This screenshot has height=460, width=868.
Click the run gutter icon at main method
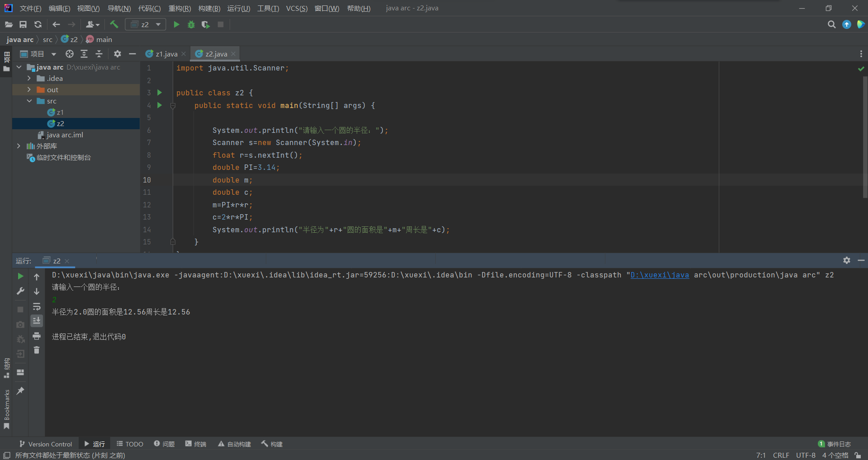coord(160,105)
